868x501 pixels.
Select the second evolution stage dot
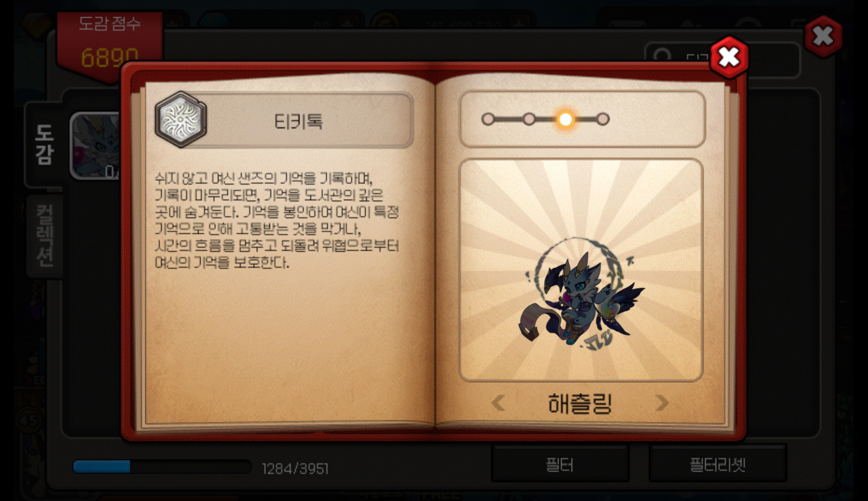pyautogui.click(x=529, y=119)
